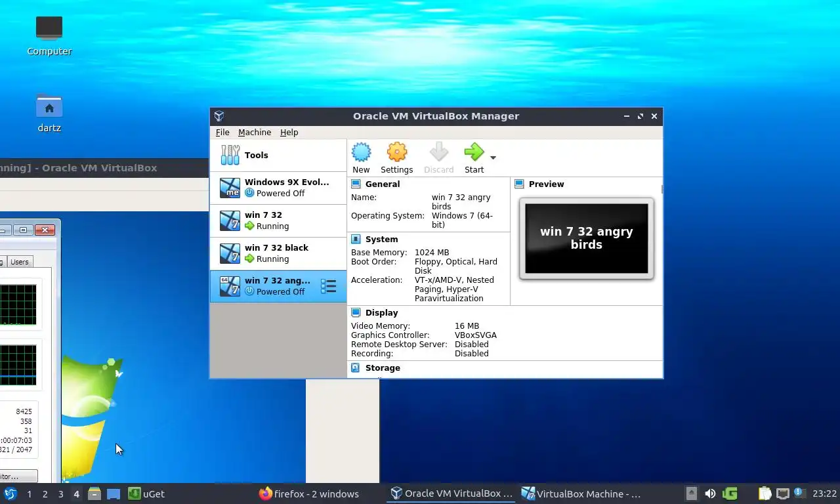Open the Computer desktop icon
This screenshot has width=840, height=504.
click(49, 36)
